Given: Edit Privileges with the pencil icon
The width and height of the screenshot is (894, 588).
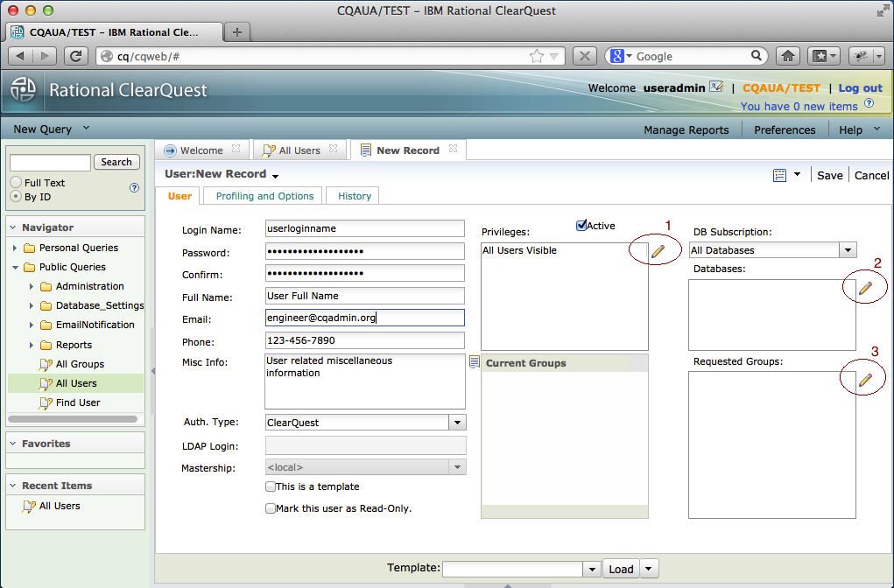Looking at the screenshot, I should (x=658, y=251).
